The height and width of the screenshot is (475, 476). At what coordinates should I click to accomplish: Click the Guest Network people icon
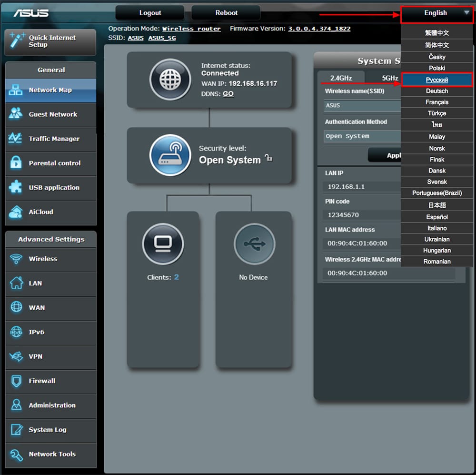[16, 113]
